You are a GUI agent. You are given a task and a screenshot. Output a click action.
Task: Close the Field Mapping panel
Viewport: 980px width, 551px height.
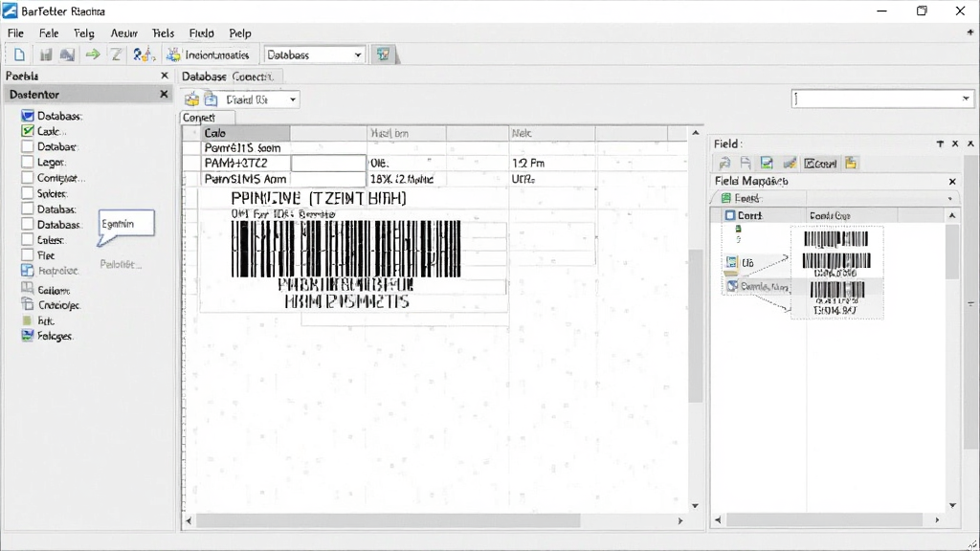click(x=952, y=181)
